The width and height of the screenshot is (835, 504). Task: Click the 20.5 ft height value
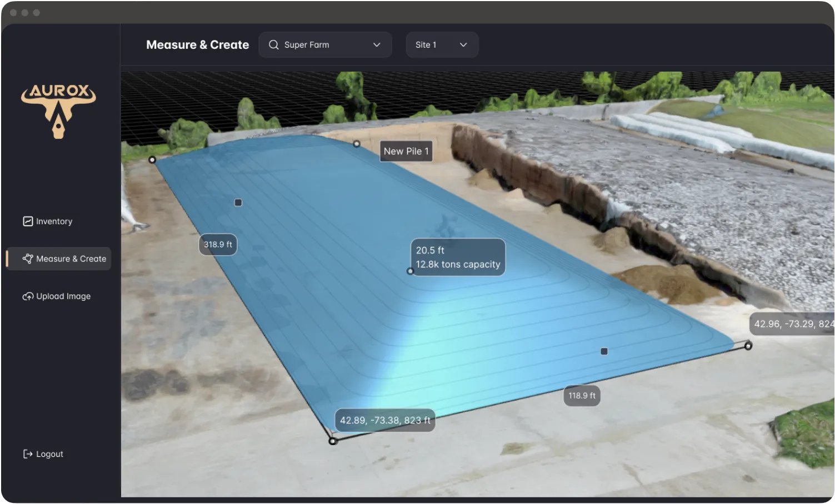point(430,250)
